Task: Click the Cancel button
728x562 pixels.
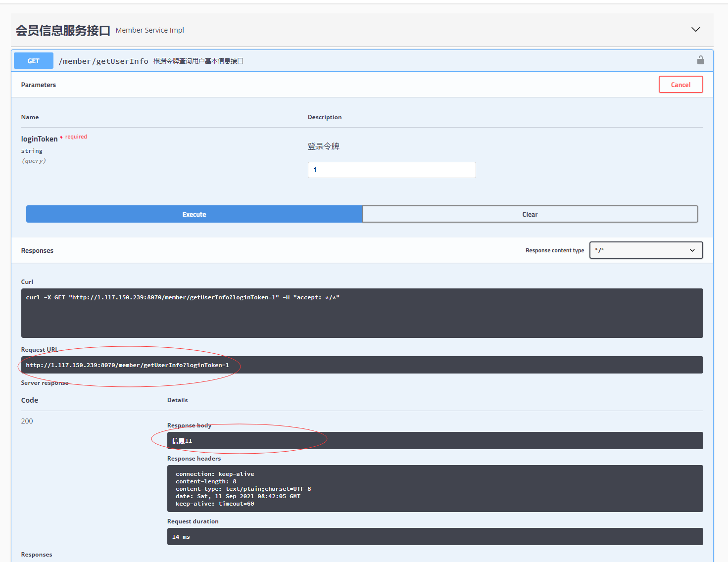Action: [680, 85]
